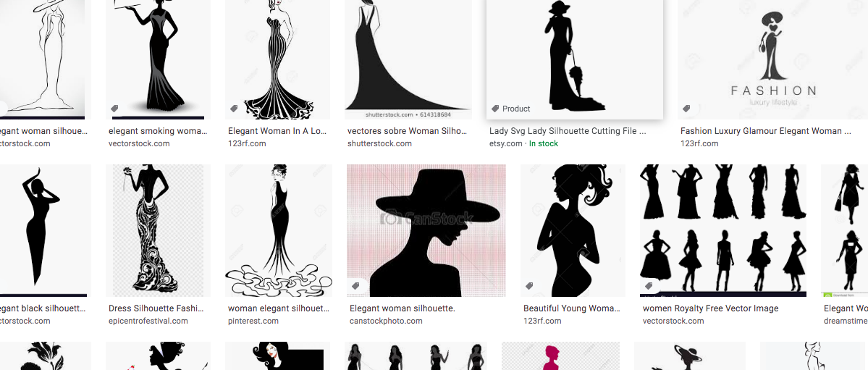The image size is (868, 370).
Task: Click the tag icon on the multi-silhouette women image
Action: [x=649, y=286]
